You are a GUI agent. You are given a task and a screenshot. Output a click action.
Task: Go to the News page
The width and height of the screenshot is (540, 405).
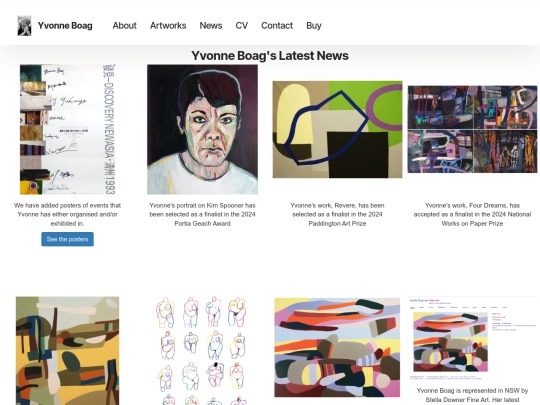click(x=211, y=26)
